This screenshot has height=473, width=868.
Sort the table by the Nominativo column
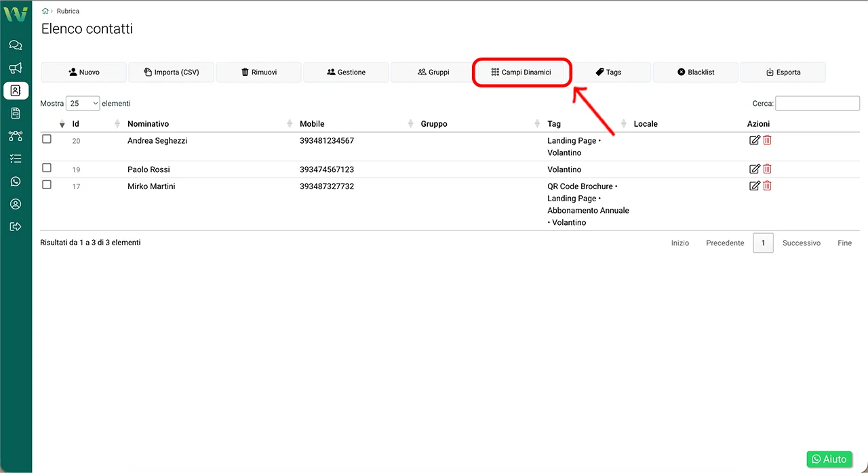(148, 124)
